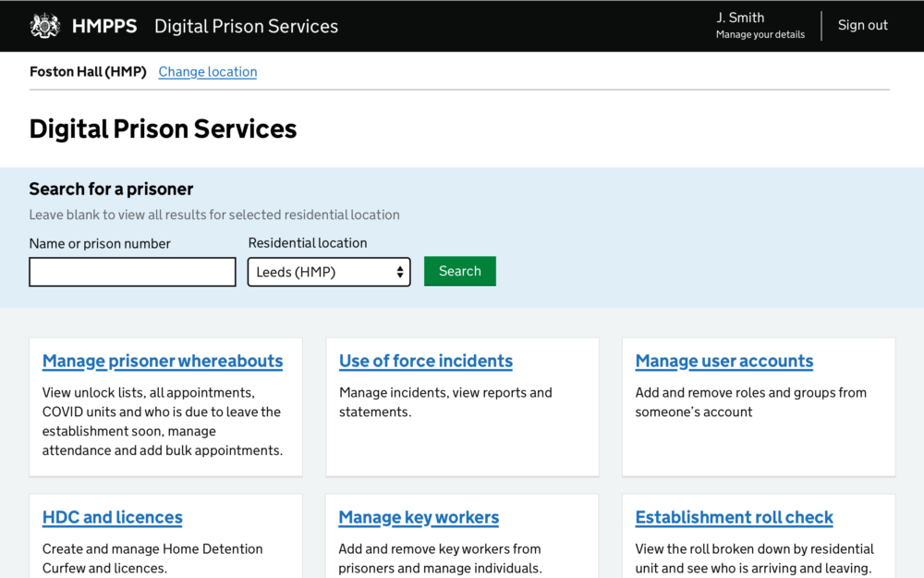Click the HMPPS home icon text

104,26
